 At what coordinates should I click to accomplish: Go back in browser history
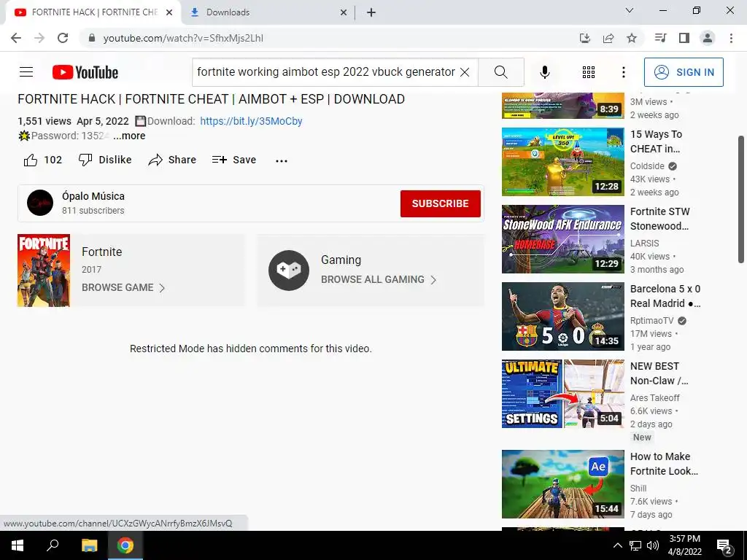pos(16,38)
